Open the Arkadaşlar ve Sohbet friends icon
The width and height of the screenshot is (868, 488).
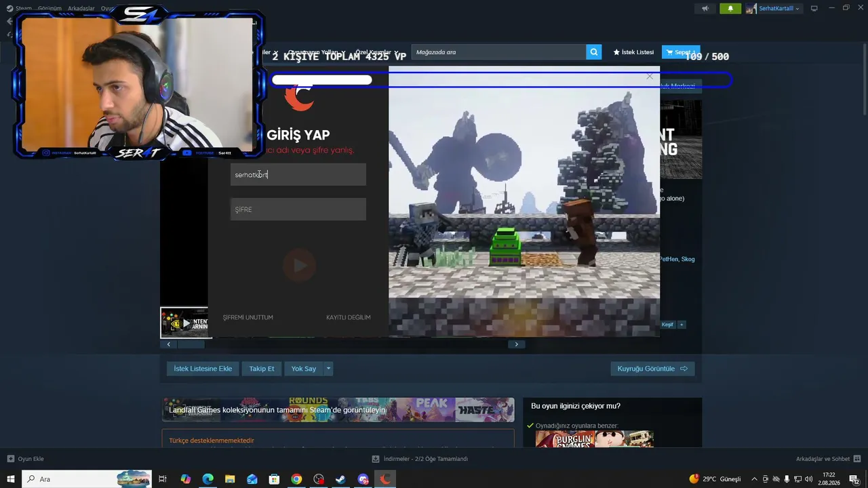point(856,459)
